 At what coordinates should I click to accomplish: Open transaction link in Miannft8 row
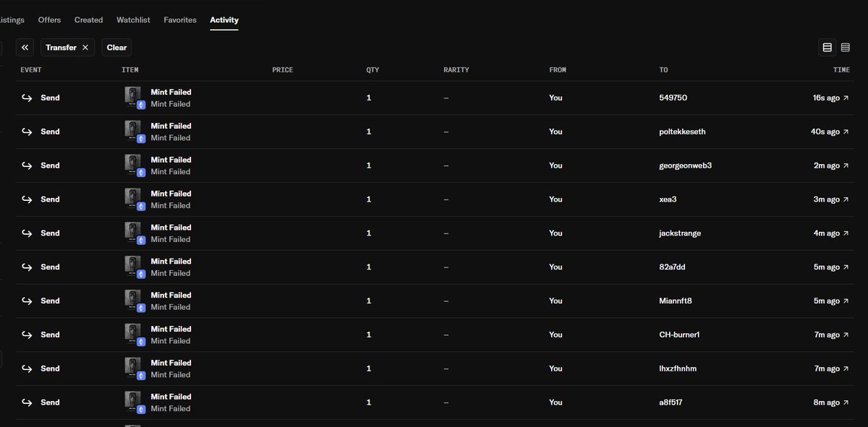(x=846, y=301)
